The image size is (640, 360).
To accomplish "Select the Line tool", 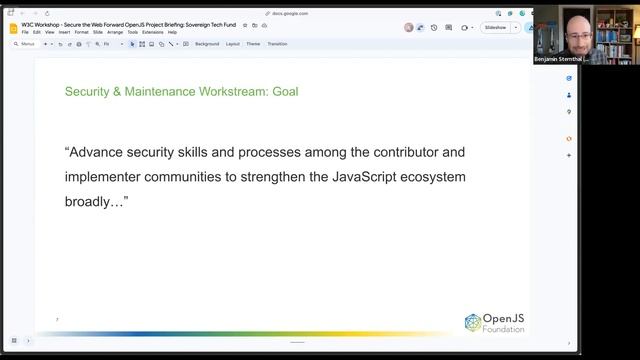I will [x=171, y=44].
